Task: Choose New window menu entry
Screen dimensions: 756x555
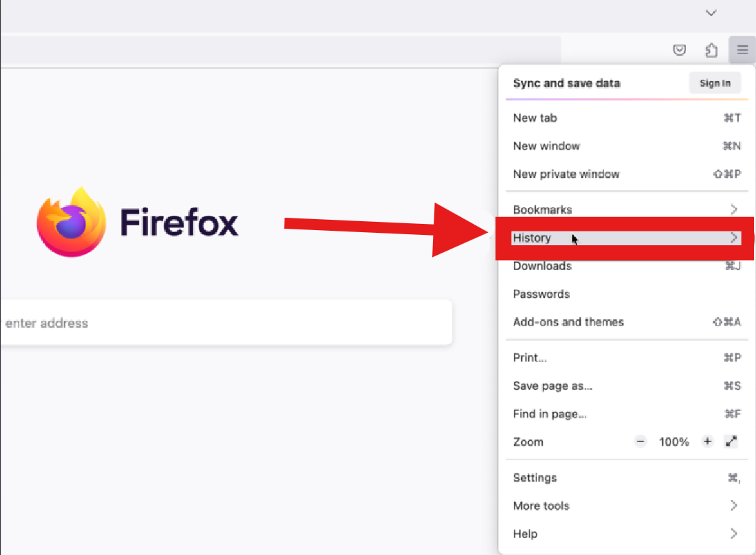Action: 627,146
